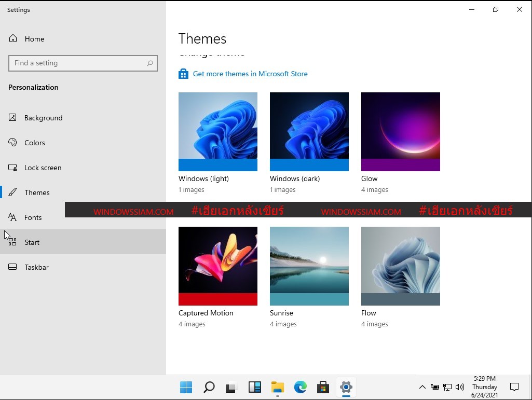The image size is (532, 400).
Task: Go to Settings Home
Action: click(x=83, y=39)
